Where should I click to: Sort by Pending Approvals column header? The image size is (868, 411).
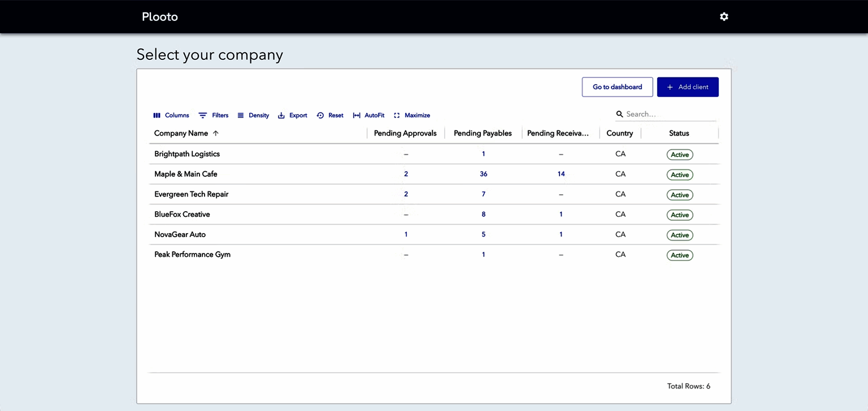pyautogui.click(x=405, y=133)
